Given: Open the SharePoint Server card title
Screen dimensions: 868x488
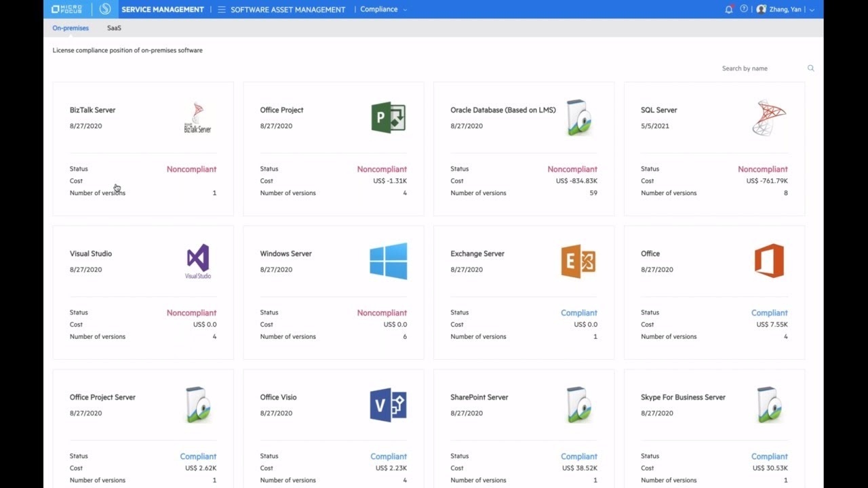Looking at the screenshot, I should click(x=479, y=397).
